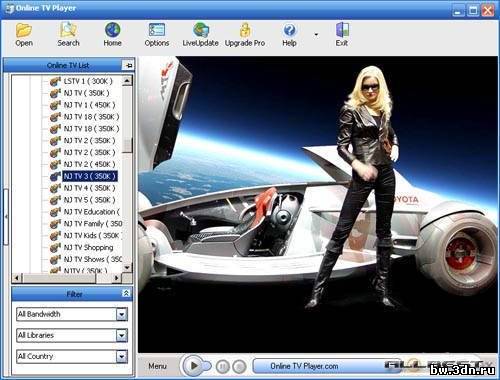Click the video display area
Screen dimensions: 500x380
(x=318, y=204)
